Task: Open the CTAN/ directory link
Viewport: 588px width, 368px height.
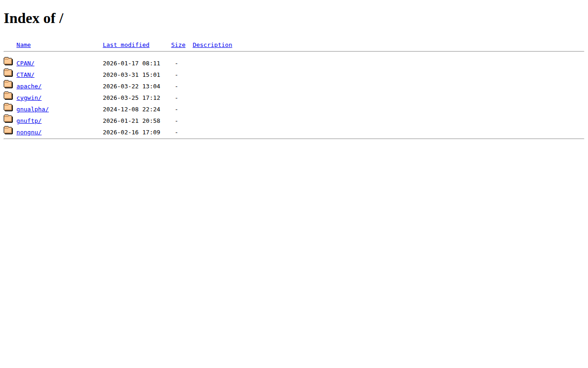Action: pos(25,75)
